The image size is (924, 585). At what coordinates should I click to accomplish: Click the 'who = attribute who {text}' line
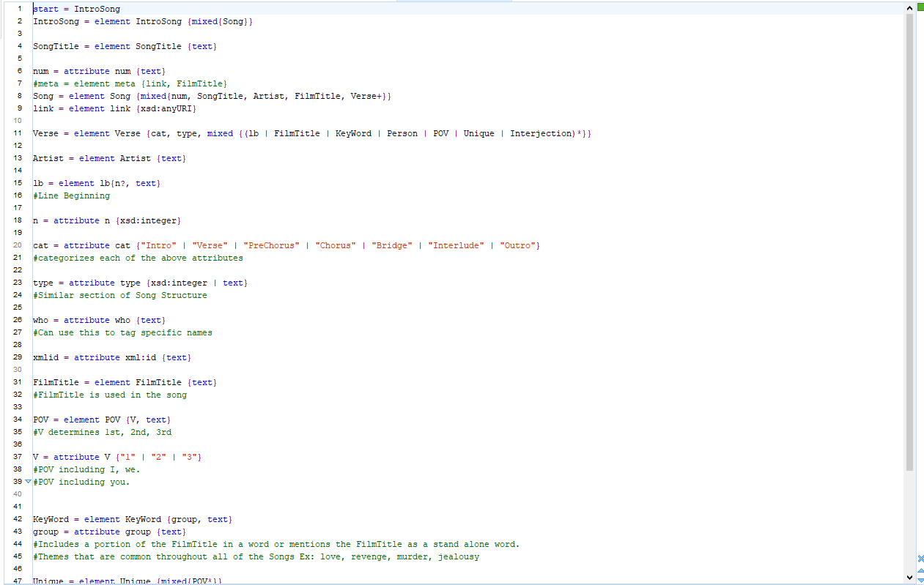point(100,320)
